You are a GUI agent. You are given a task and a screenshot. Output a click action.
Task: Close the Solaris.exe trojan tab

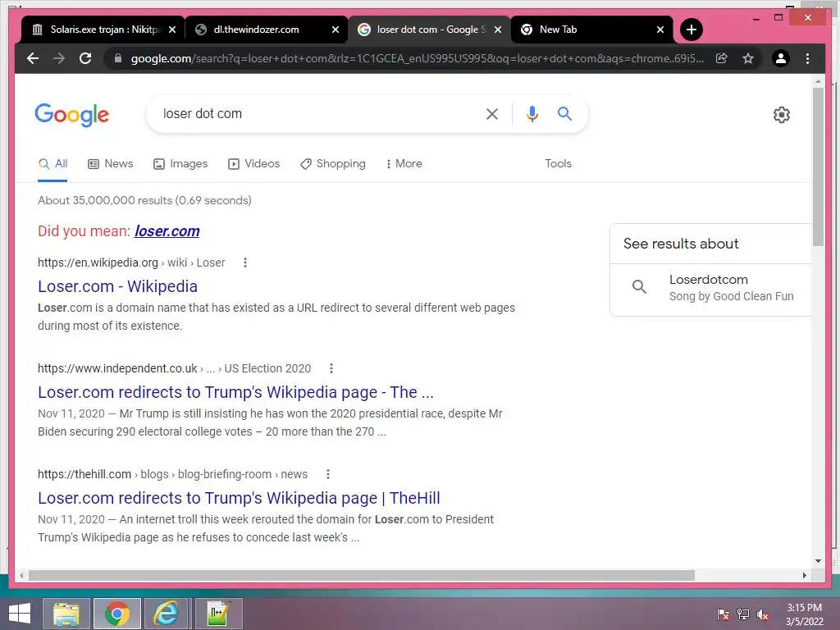tap(172, 30)
